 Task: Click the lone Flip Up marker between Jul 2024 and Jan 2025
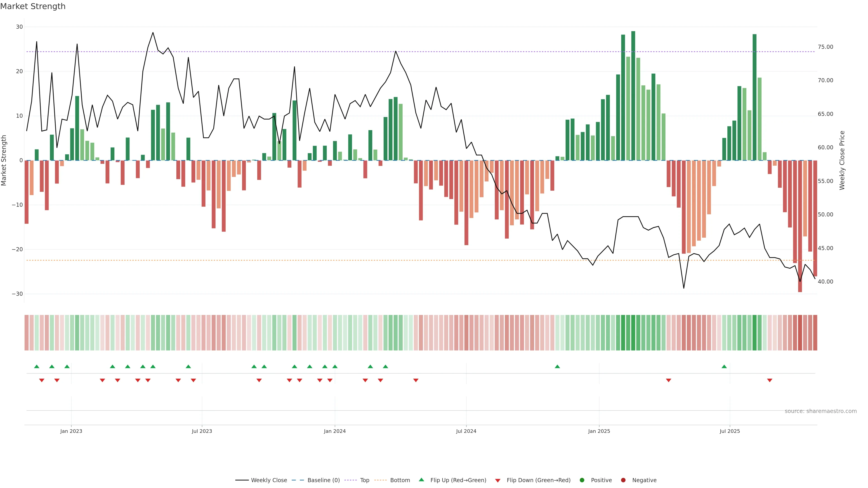tap(557, 366)
